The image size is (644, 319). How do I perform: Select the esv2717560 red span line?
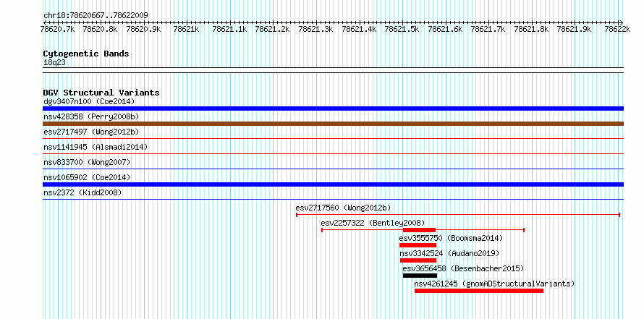tap(458, 215)
